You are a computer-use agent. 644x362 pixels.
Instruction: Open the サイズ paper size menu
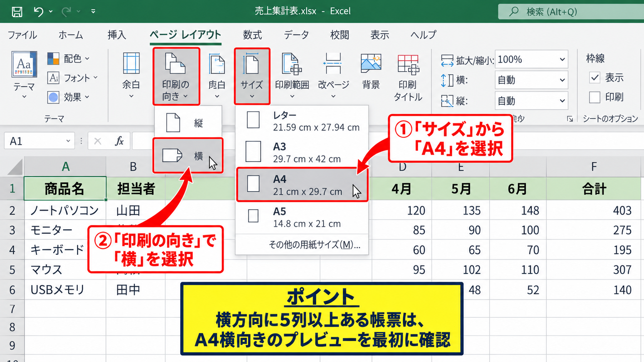pos(252,76)
